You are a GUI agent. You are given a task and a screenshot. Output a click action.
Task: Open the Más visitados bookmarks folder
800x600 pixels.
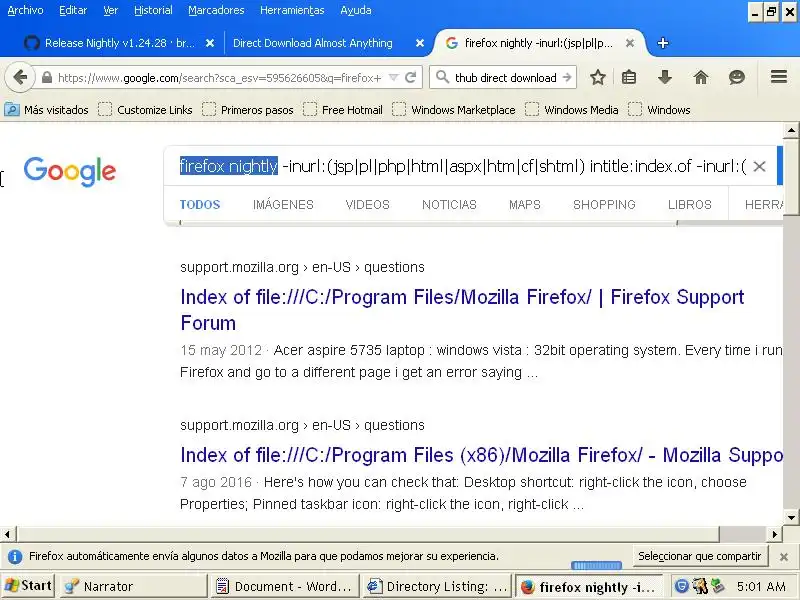click(46, 110)
